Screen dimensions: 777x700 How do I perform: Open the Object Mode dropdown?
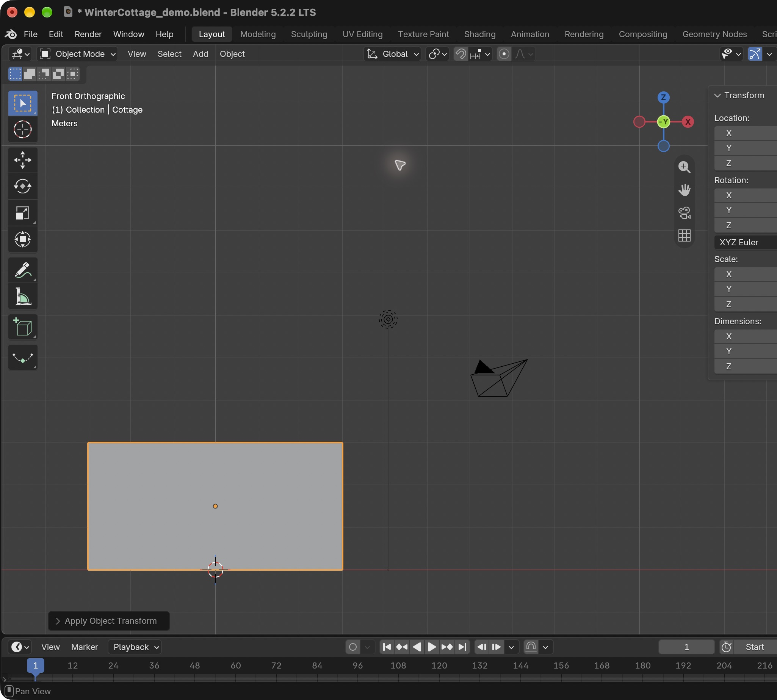point(78,54)
